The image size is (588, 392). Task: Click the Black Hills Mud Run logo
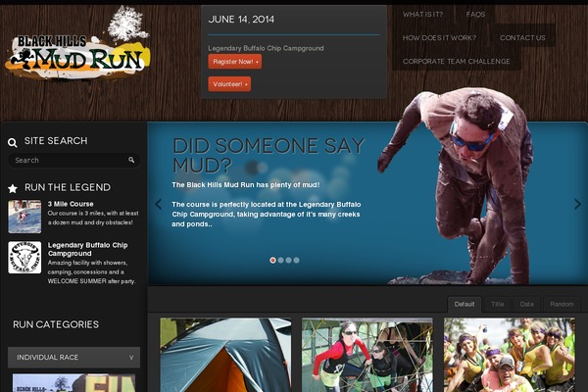pos(77,43)
